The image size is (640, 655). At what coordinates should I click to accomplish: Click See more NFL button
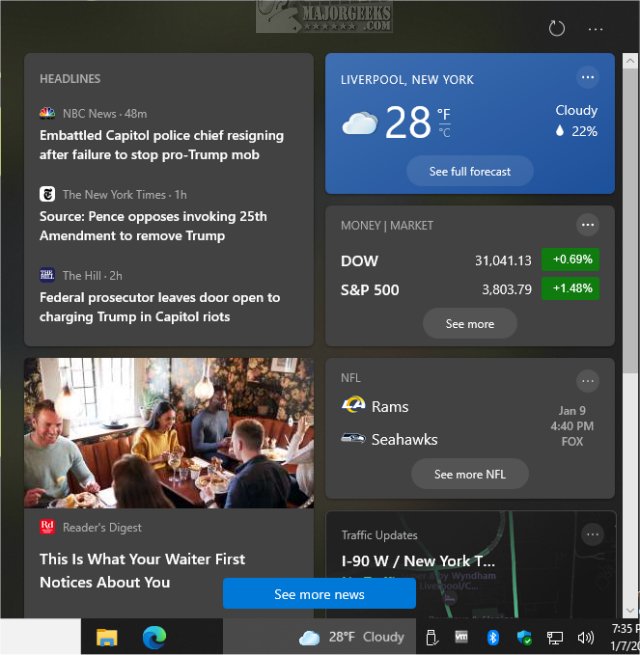click(x=470, y=474)
